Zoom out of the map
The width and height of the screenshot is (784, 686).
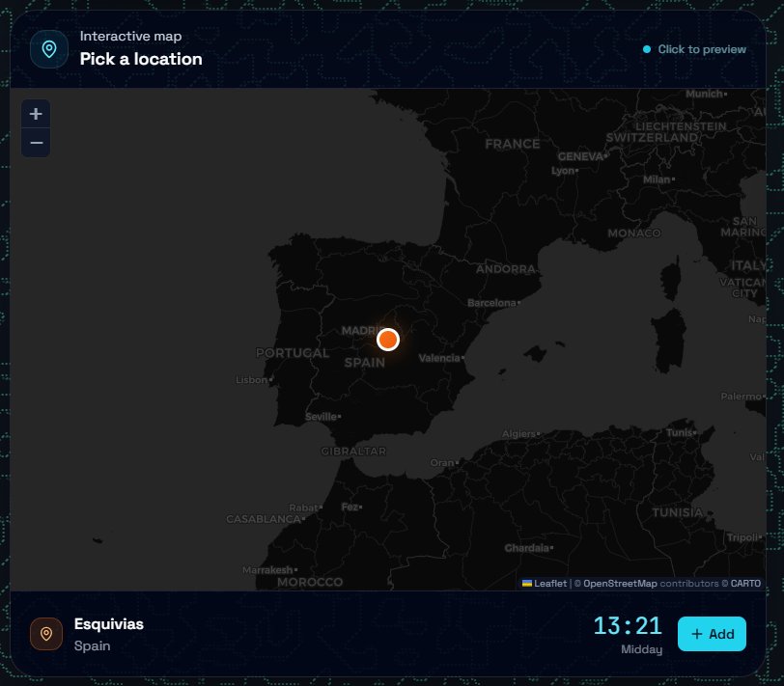[x=36, y=143]
